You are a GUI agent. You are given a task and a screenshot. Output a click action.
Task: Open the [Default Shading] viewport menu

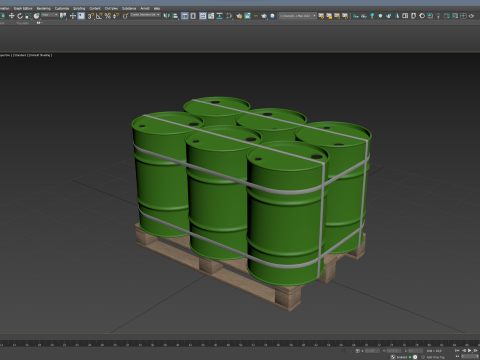(x=40, y=55)
